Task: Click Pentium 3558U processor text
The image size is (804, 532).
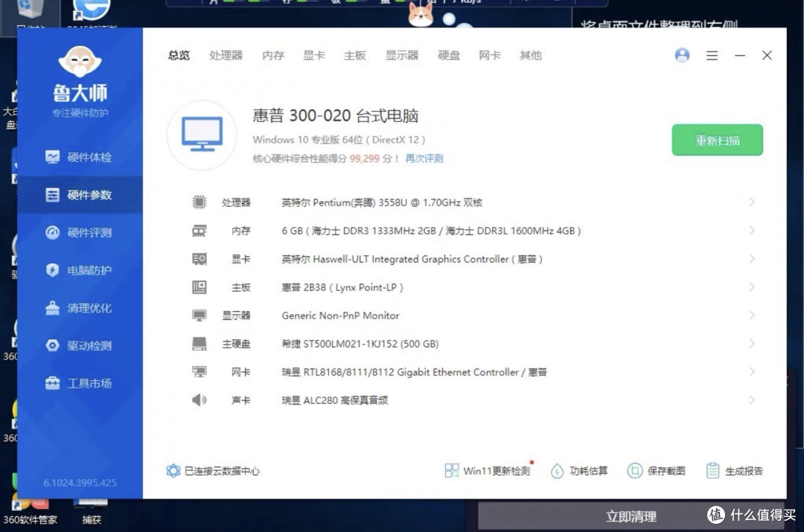Action: coord(382,202)
